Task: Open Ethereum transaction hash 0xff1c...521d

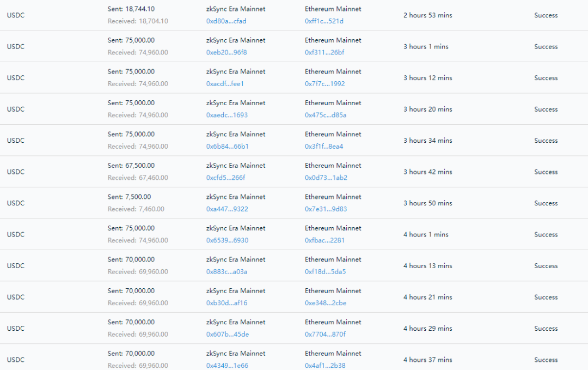Action: point(324,21)
